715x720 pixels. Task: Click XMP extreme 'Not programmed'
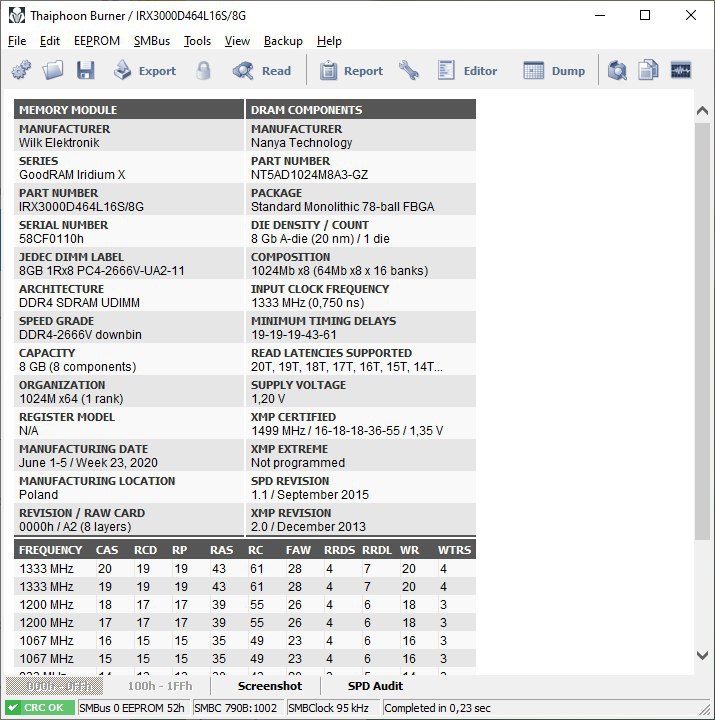click(298, 463)
